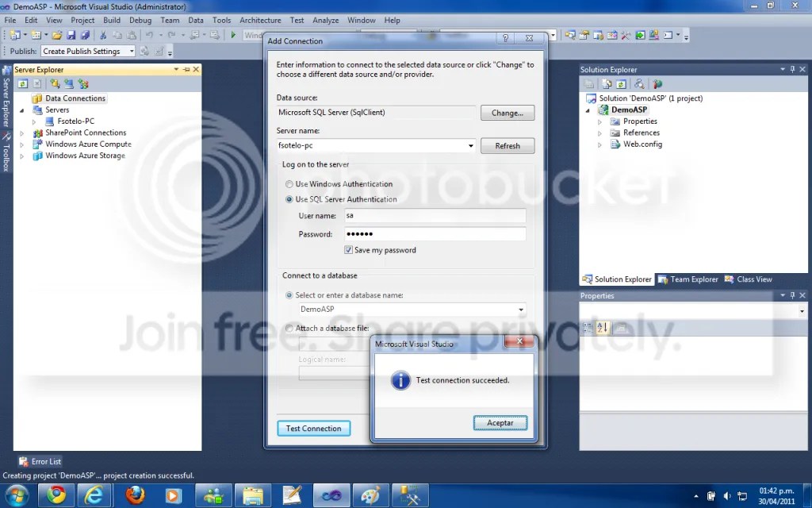Image resolution: width=812 pixels, height=508 pixels.
Task: Expand the Windows Azure Storage node
Action: [21, 156]
